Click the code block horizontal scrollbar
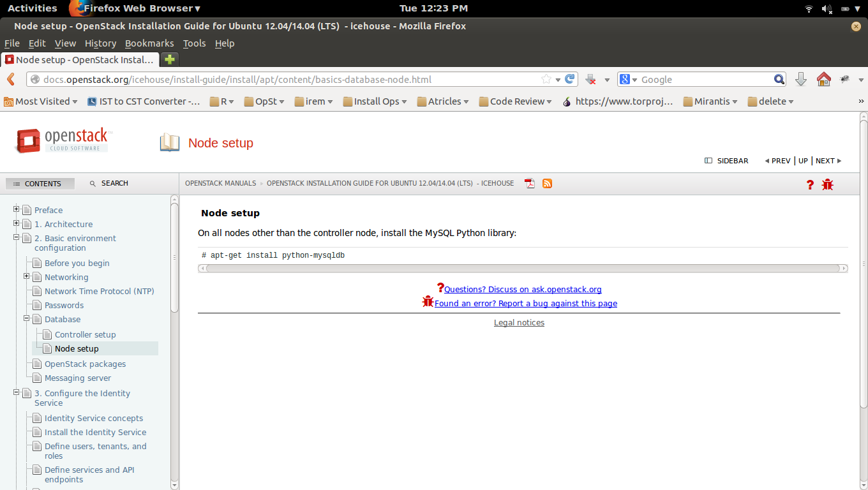The image size is (868, 490). click(523, 268)
